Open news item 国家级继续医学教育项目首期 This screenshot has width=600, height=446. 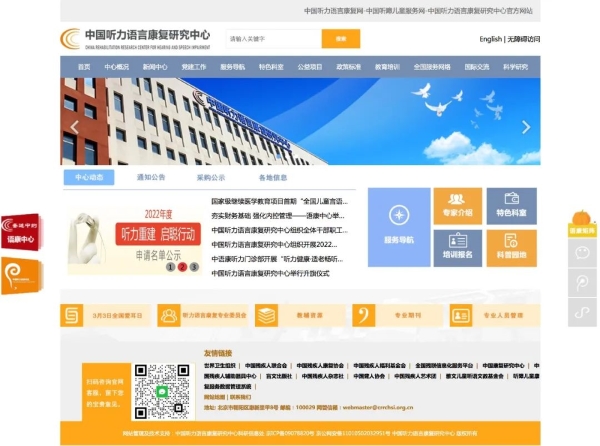(x=279, y=201)
